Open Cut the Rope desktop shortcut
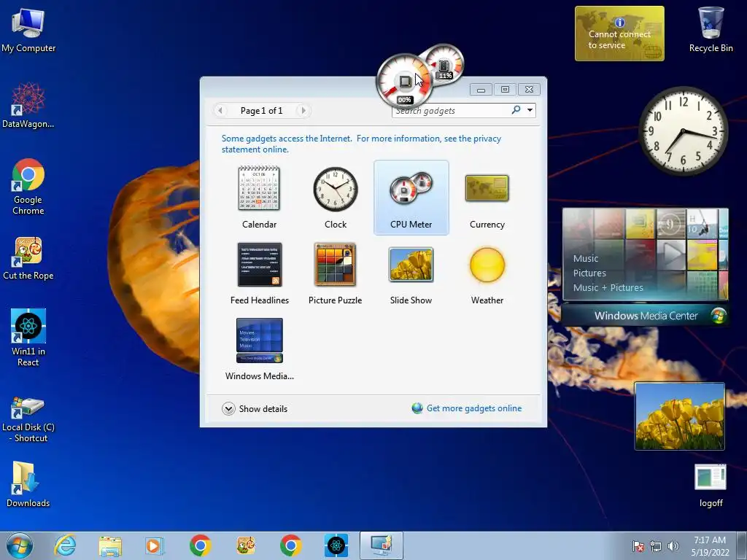The width and height of the screenshot is (747, 560). tap(28, 258)
